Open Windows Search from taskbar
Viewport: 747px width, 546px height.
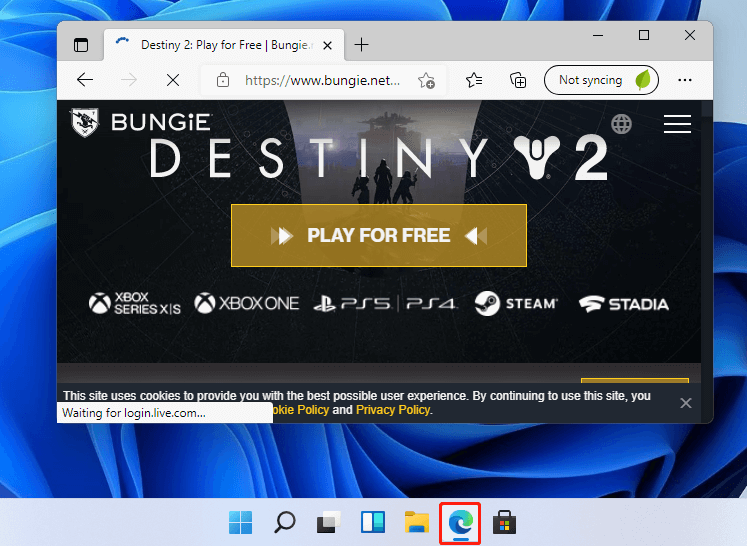point(284,523)
